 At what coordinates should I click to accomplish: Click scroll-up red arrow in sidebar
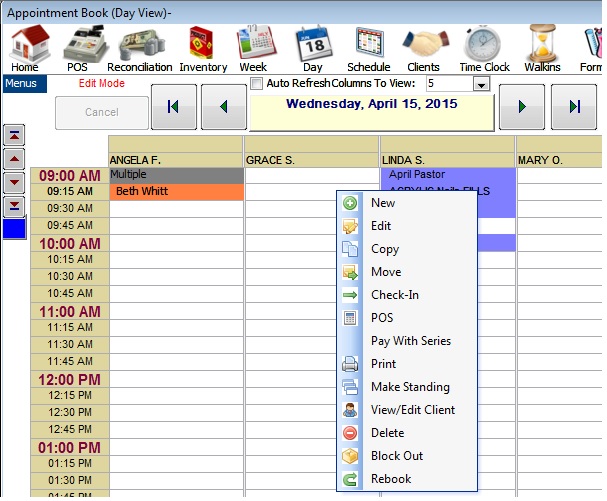[x=14, y=159]
